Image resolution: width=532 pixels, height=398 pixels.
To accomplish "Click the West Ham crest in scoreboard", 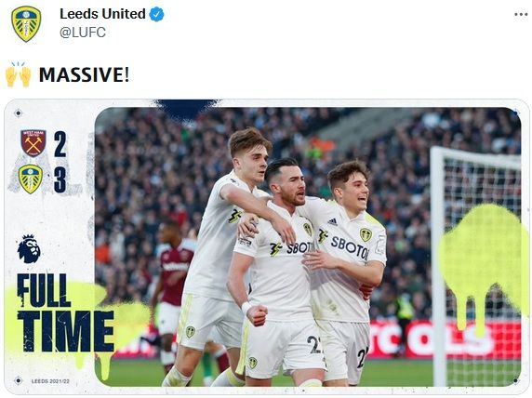I will point(33,143).
